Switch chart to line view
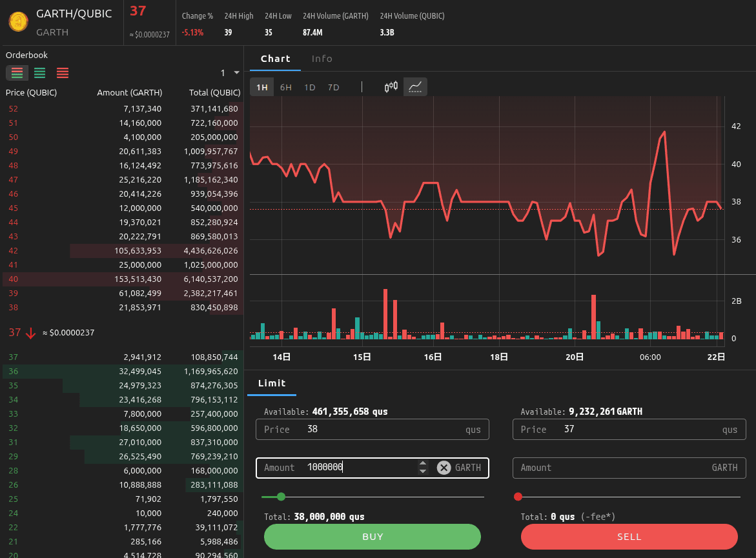756x558 pixels. point(416,87)
